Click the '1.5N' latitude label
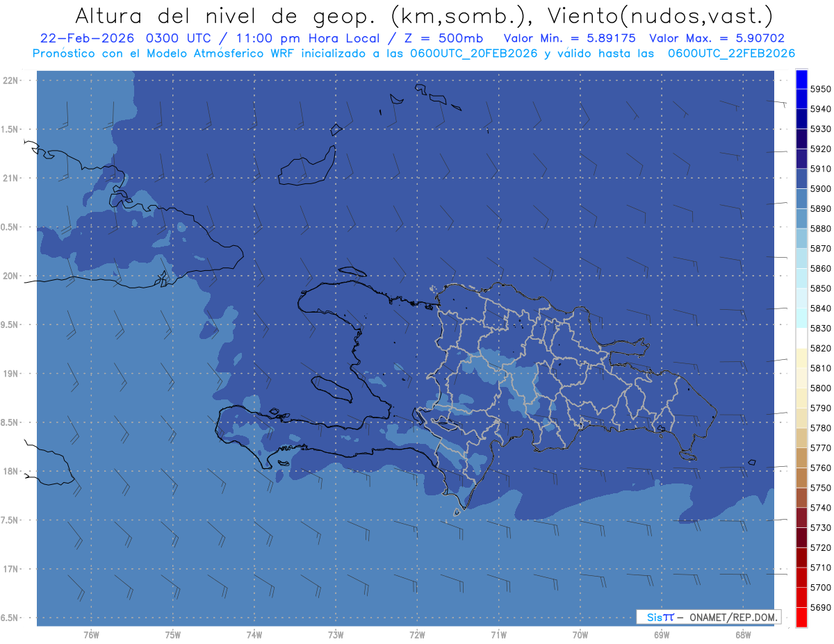This screenshot has height=644, width=834. [10, 129]
